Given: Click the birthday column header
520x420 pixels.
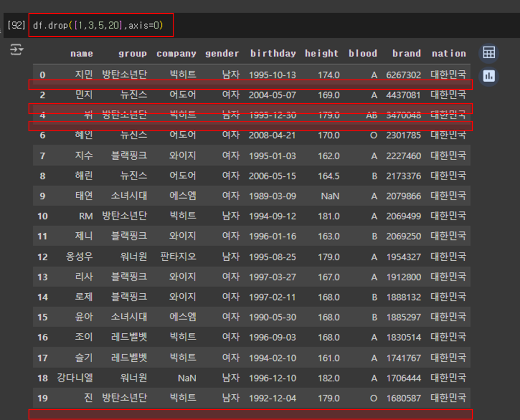Looking at the screenshot, I should pyautogui.click(x=273, y=53).
